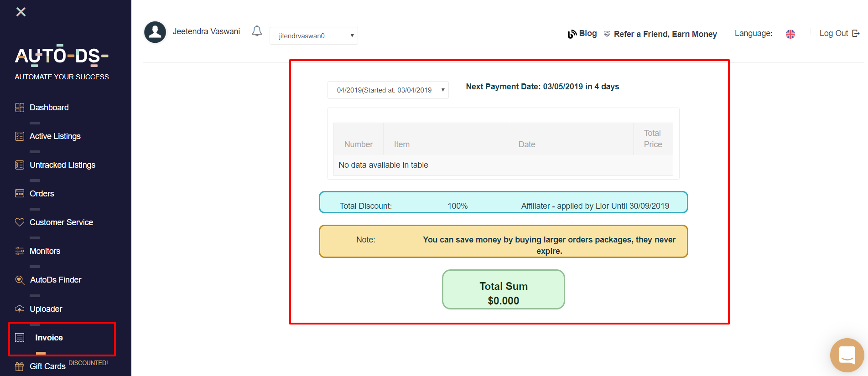Click the AutoDs Finder magnifier icon
868x376 pixels.
point(20,280)
